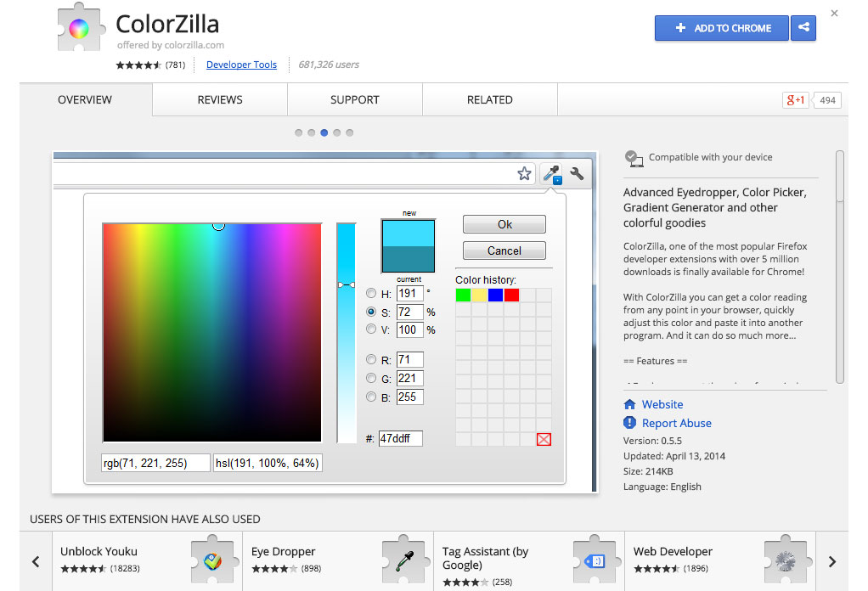Click the bookmark star in the address bar

(x=524, y=173)
